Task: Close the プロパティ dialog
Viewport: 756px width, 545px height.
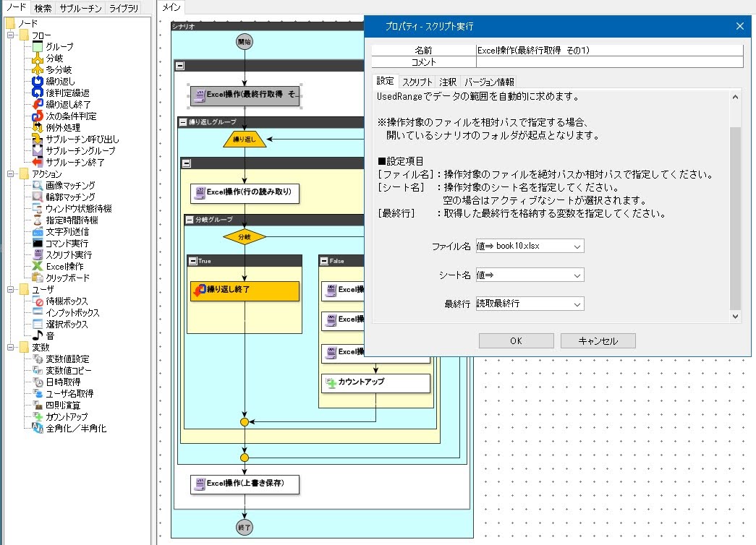Action: 739,26
